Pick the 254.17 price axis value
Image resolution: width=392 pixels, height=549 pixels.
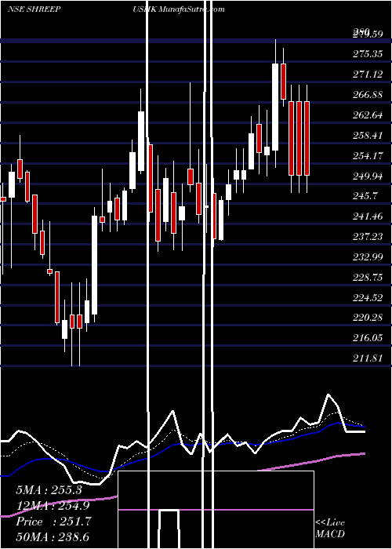368,155
